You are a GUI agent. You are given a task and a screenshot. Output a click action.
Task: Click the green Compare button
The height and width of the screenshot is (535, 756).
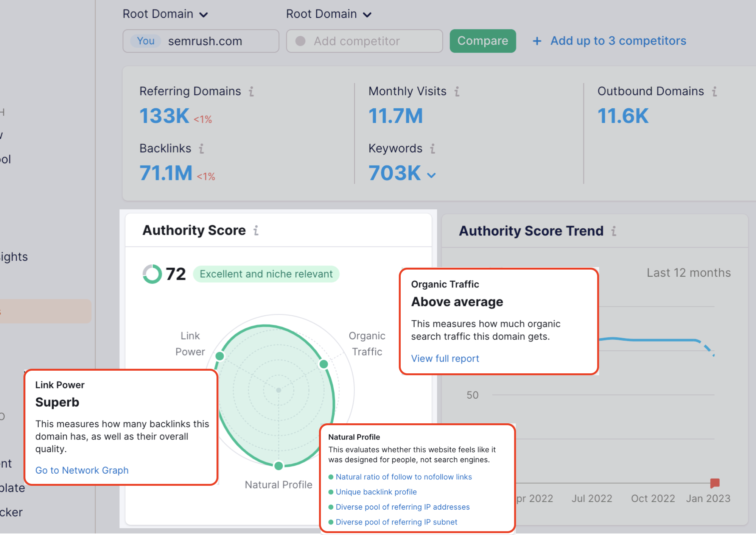[483, 41]
